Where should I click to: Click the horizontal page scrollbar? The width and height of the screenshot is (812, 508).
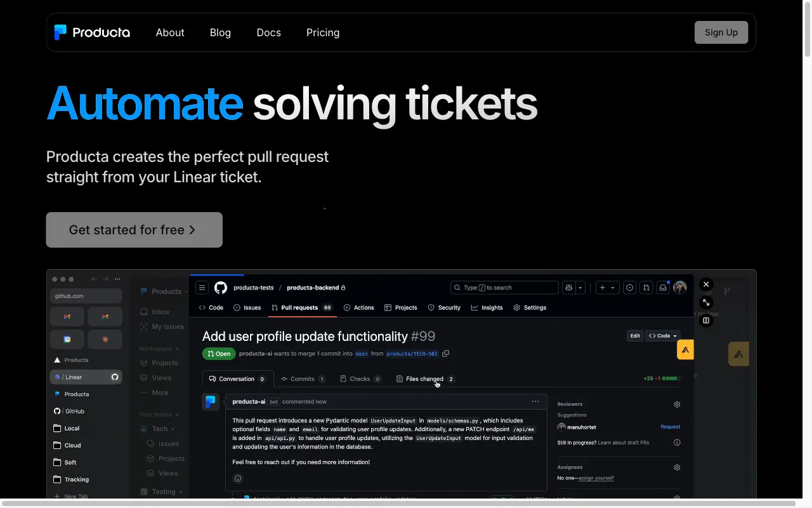(x=400, y=504)
